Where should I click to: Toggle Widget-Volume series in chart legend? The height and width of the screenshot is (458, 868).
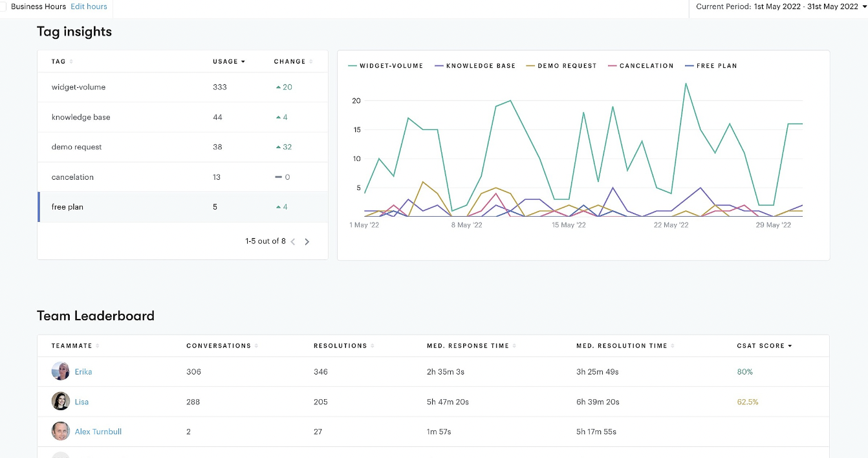tap(385, 66)
